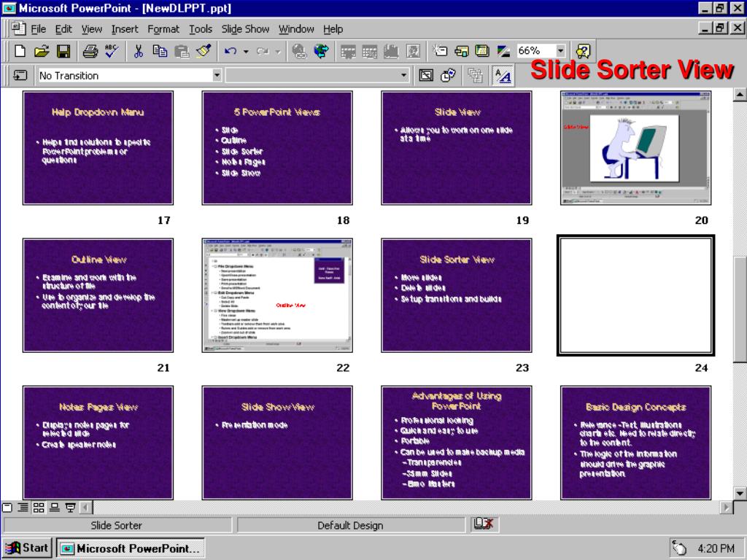The height and width of the screenshot is (560, 747).
Task: Open the No Transition effects dropdown
Action: 217,75
